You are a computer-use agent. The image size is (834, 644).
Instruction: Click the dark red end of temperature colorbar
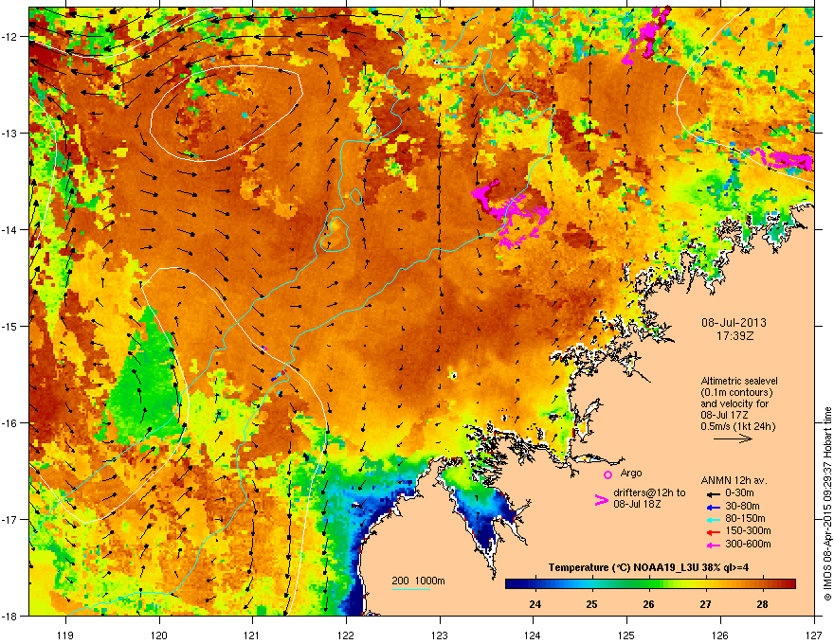[x=789, y=584]
